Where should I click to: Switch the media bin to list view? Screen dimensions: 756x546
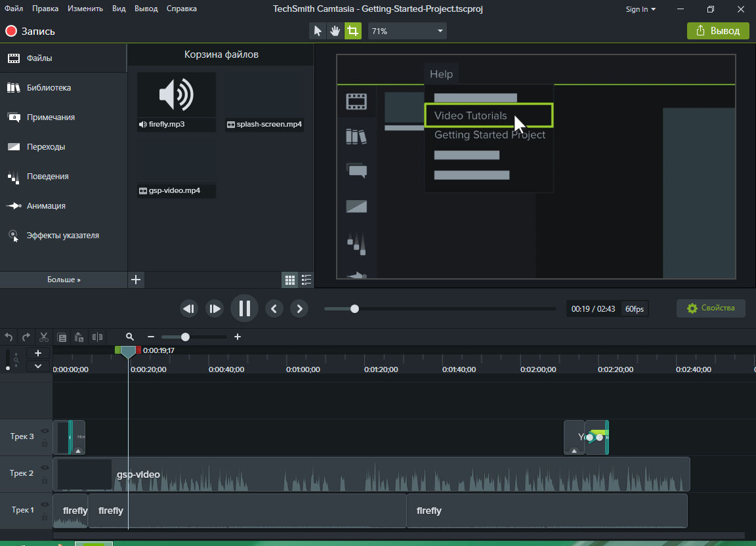(x=306, y=280)
